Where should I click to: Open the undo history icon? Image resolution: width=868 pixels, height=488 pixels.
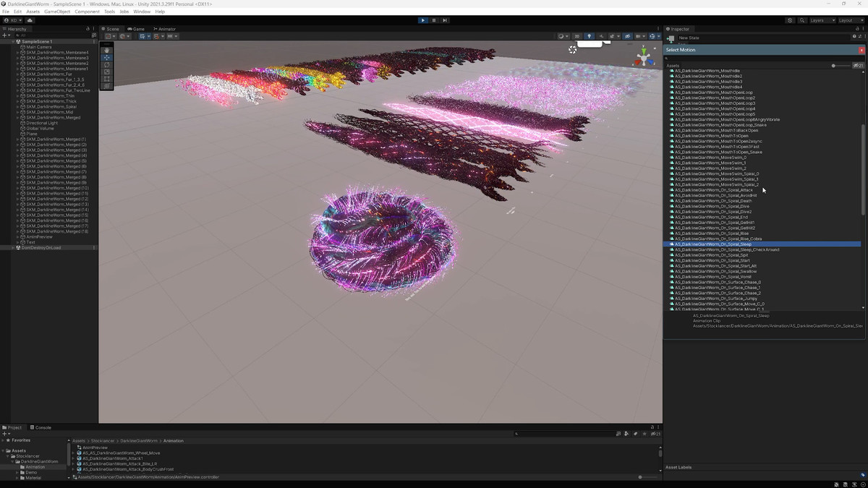pyautogui.click(x=790, y=20)
